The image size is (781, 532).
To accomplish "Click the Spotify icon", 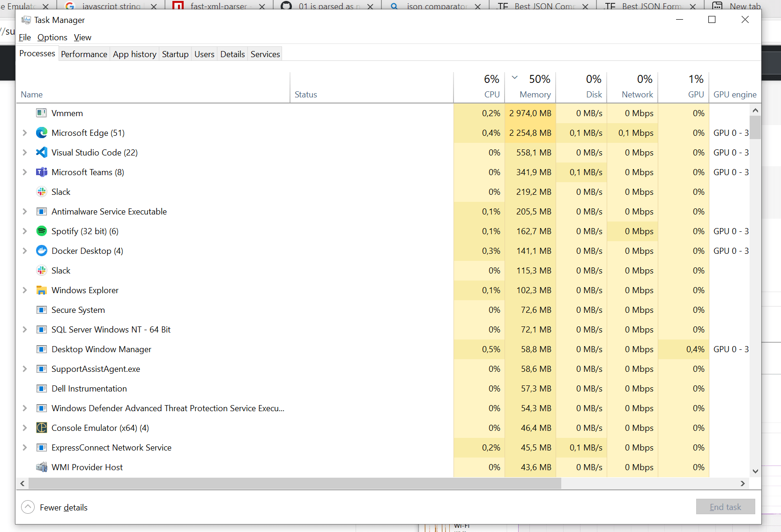I will [x=42, y=231].
